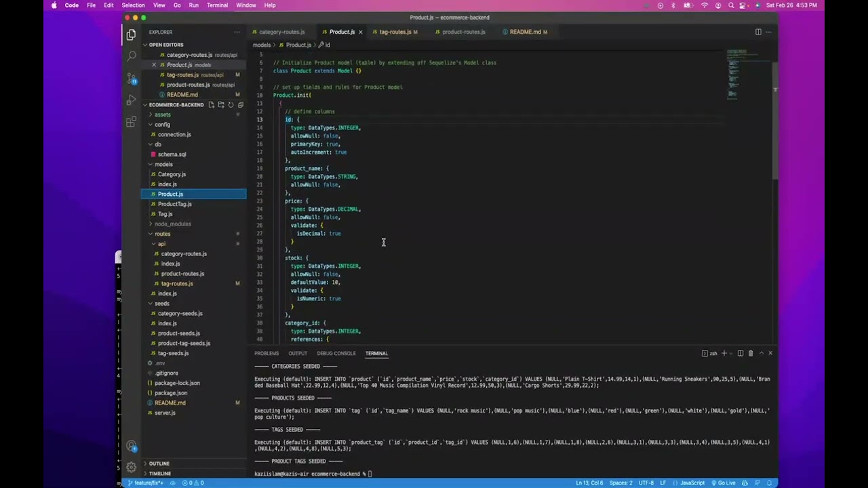Open notifications bell in status bar
The width and height of the screenshot is (868, 488).
[x=769, y=483]
